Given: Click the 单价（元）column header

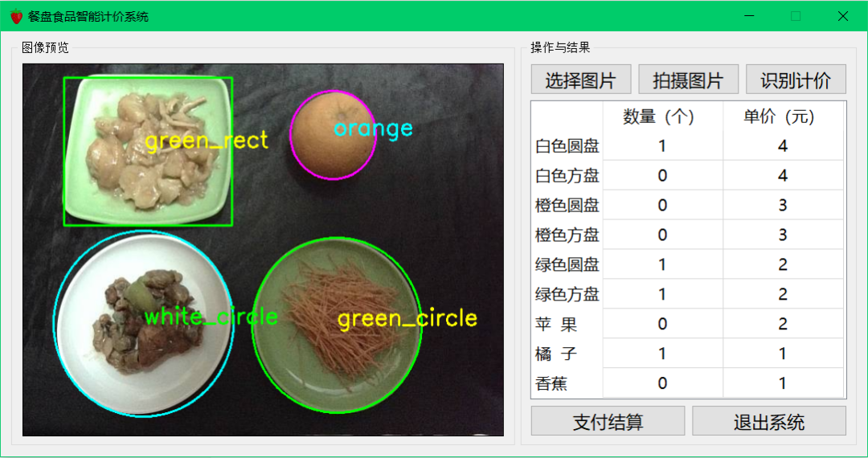Looking at the screenshot, I should click(783, 117).
